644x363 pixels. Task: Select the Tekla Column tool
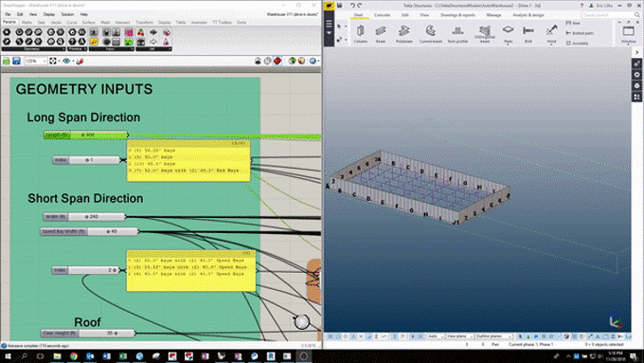(360, 33)
